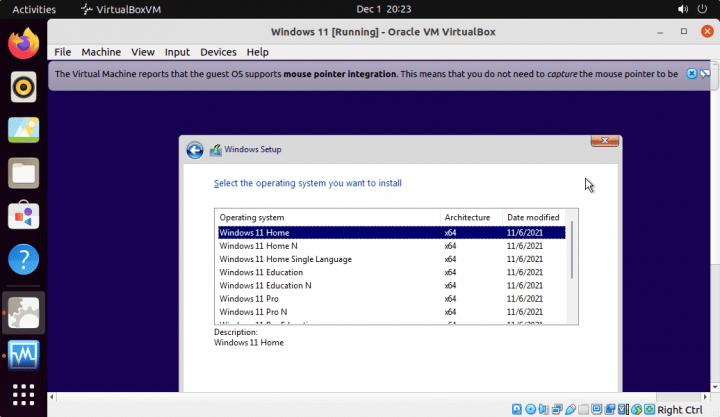Image resolution: width=720 pixels, height=417 pixels.
Task: Click the don't-show-again icon on notification bar
Action: click(x=705, y=73)
